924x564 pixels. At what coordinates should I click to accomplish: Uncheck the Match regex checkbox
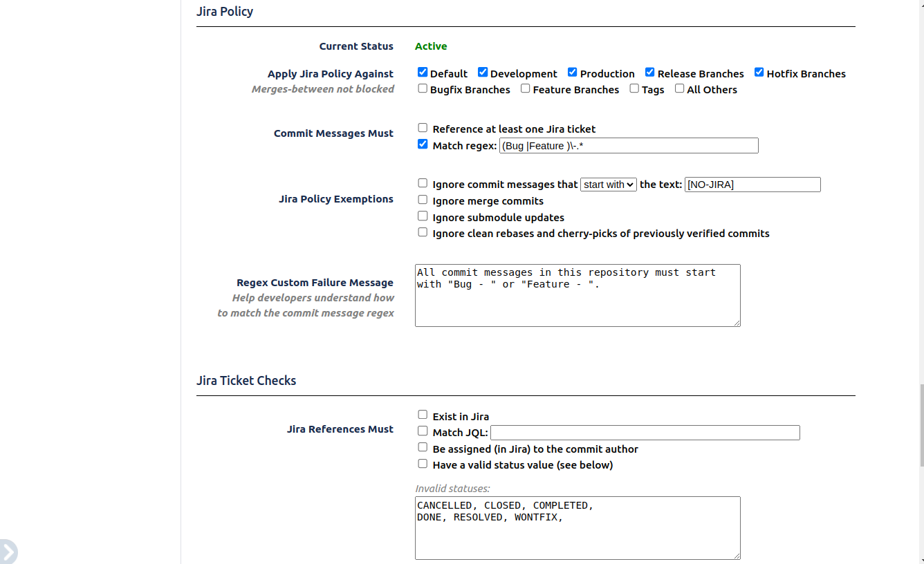point(423,144)
